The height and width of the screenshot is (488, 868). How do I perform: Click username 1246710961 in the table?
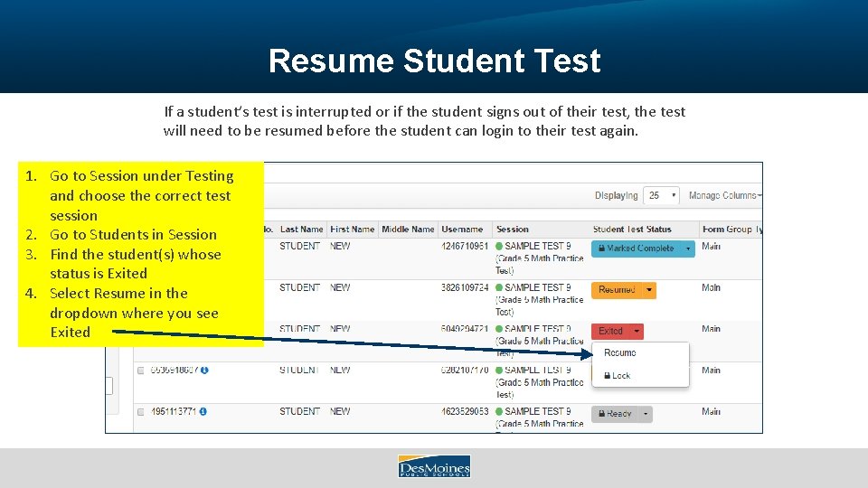pyautogui.click(x=465, y=246)
